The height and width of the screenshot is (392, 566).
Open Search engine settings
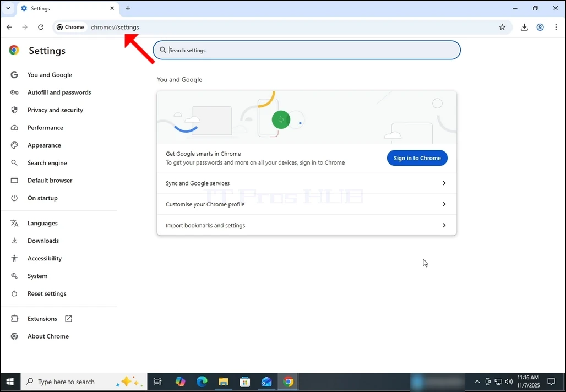pyautogui.click(x=47, y=163)
